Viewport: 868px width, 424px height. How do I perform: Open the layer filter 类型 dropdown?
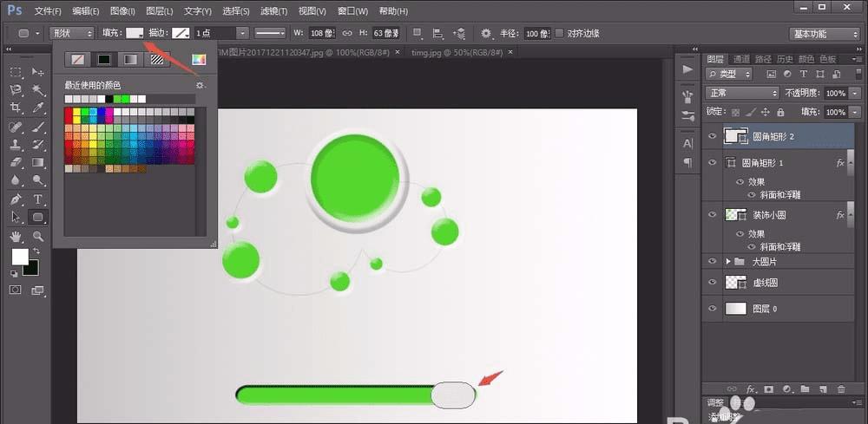(729, 74)
